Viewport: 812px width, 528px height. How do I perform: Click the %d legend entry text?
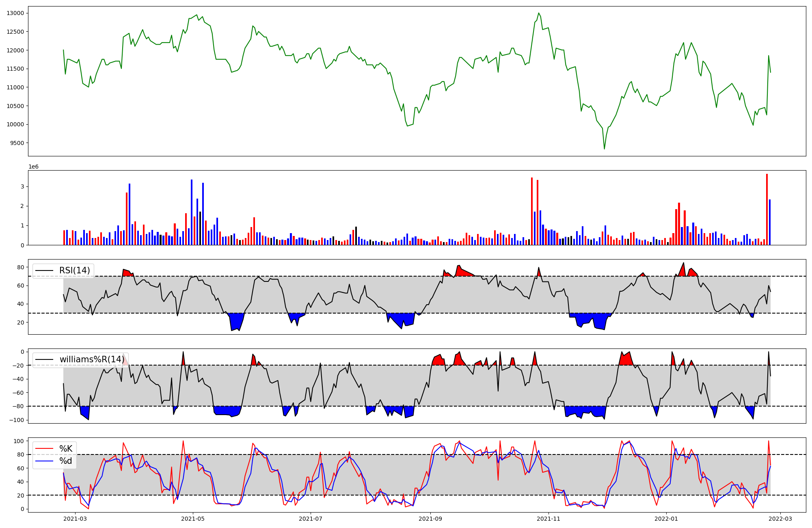pos(66,461)
